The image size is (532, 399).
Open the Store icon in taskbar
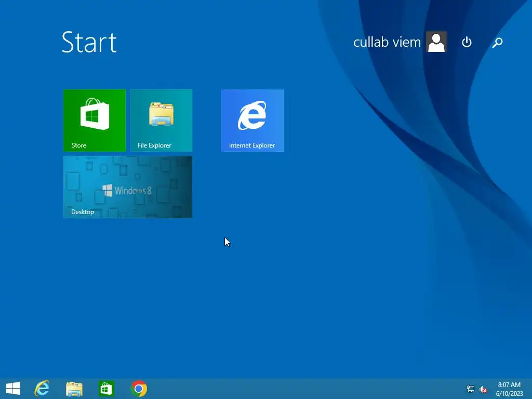pos(106,389)
